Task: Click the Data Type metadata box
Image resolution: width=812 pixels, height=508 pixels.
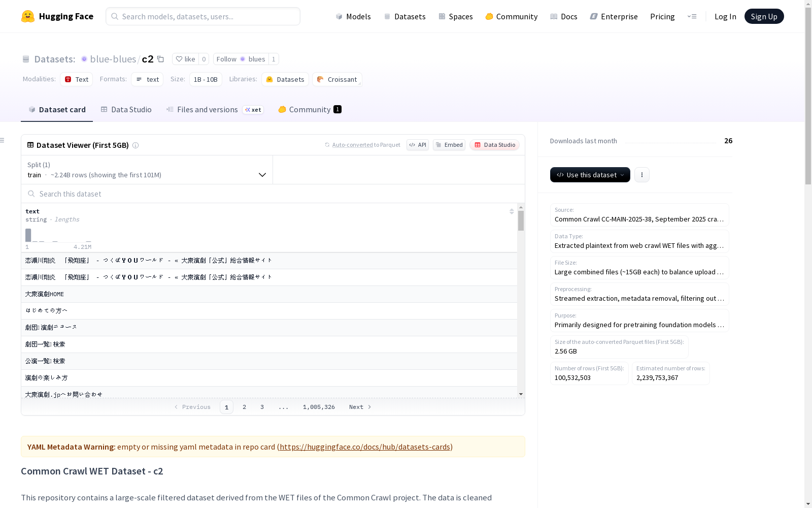Action: pyautogui.click(x=639, y=241)
